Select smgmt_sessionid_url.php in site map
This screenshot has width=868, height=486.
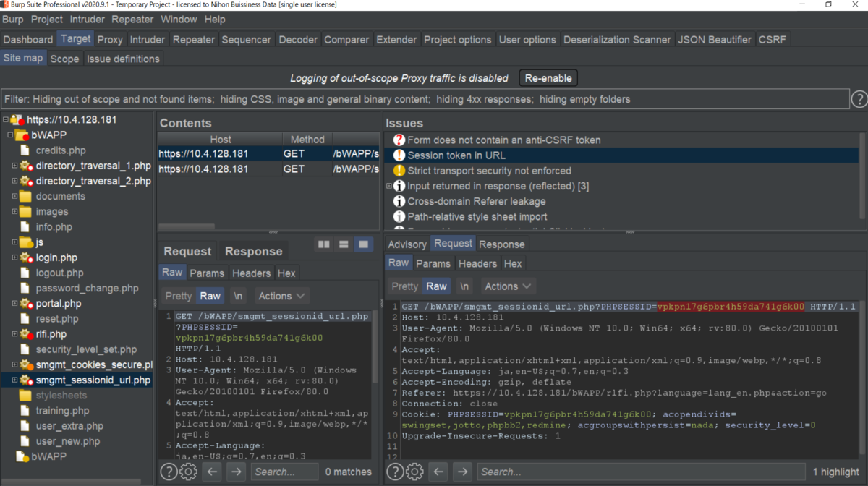pyautogui.click(x=93, y=380)
